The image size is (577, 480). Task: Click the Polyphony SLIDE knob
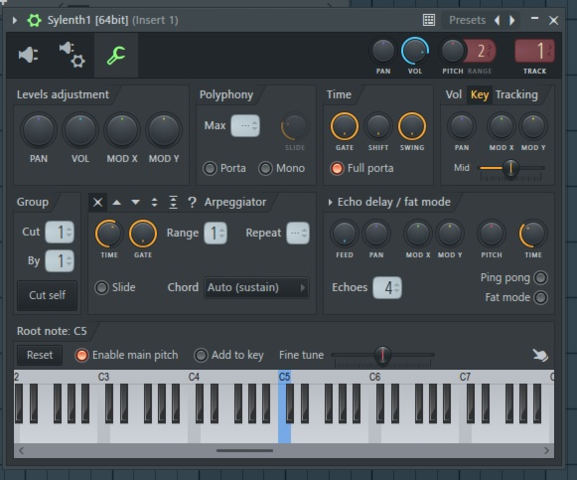[294, 127]
